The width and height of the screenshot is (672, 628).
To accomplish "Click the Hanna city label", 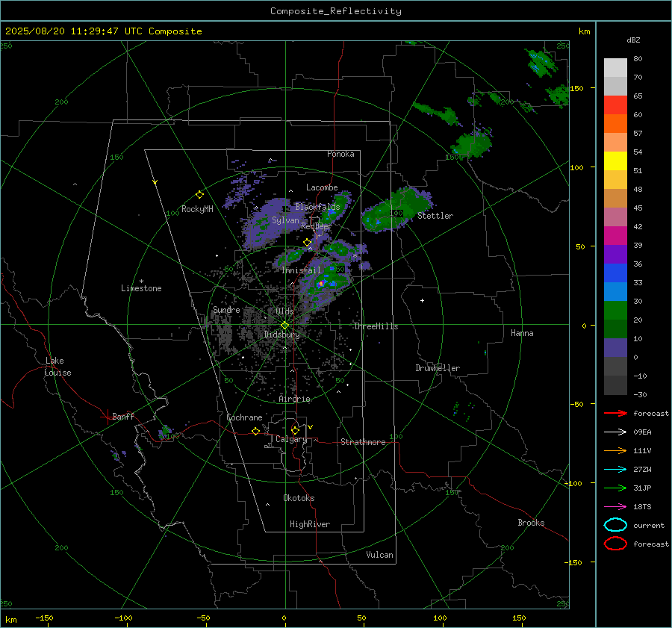I will coord(522,333).
